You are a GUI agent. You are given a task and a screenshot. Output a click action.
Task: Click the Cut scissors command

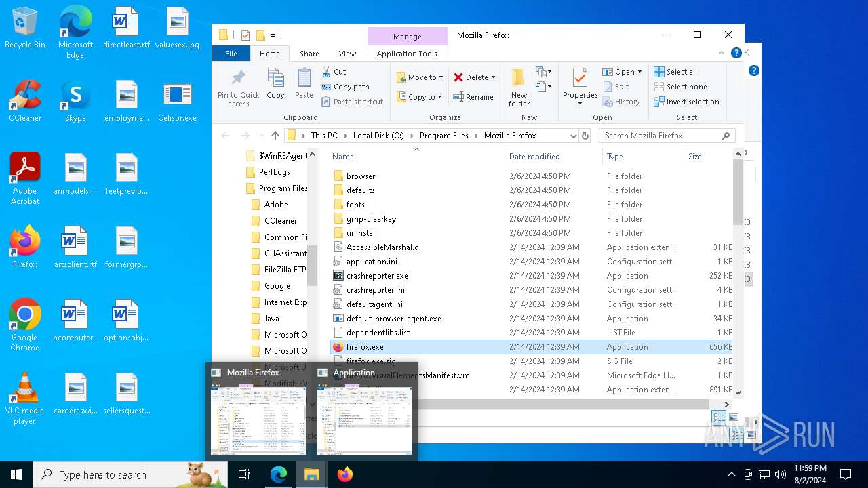point(334,71)
